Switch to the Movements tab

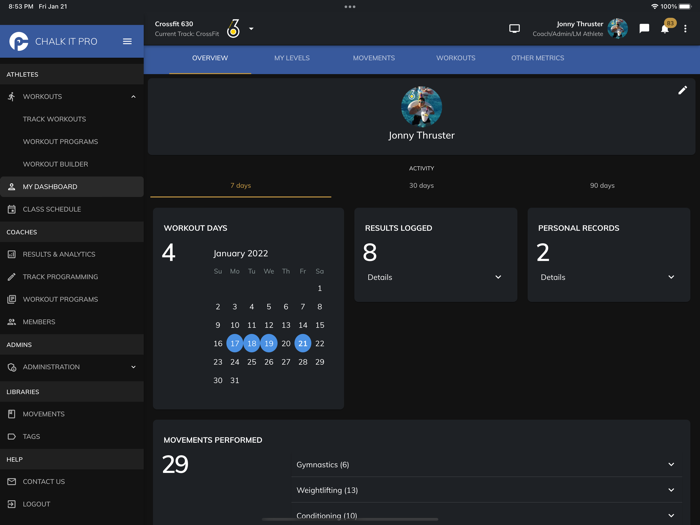(374, 58)
